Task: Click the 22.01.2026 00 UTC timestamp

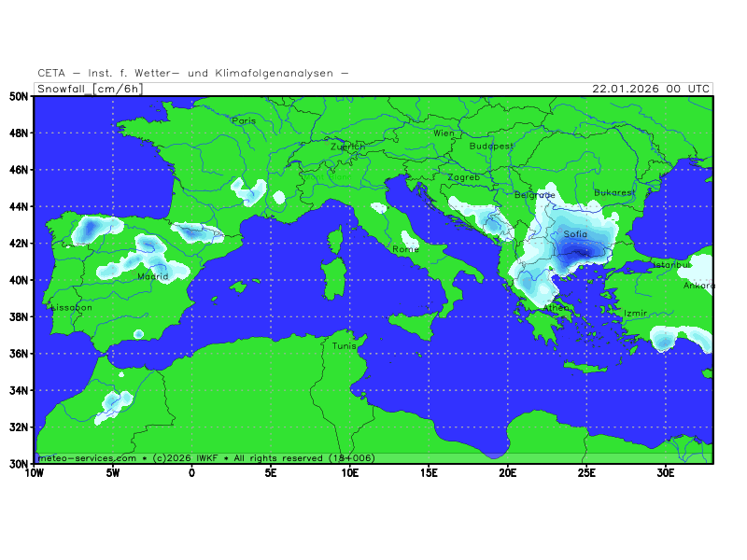Action: tap(651, 89)
